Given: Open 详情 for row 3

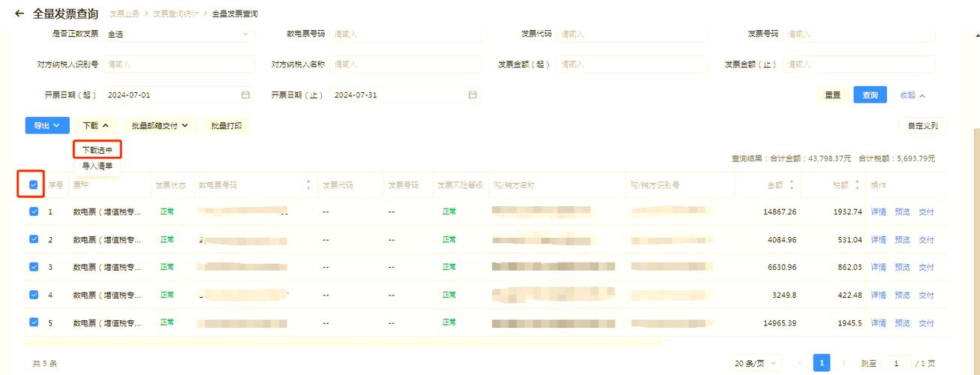Looking at the screenshot, I should 878,268.
